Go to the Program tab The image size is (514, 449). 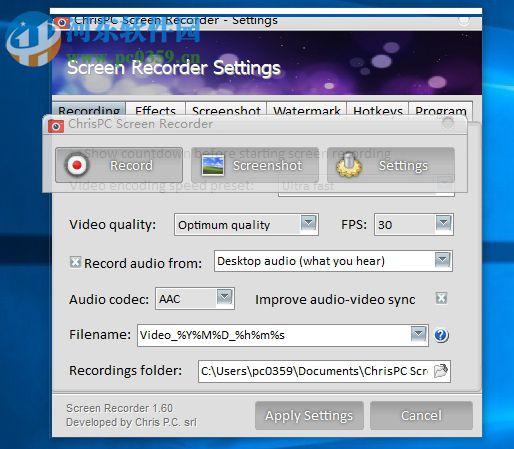441,110
